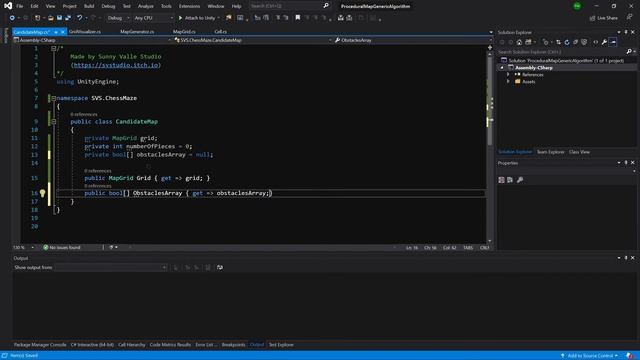Click the Alphabetical sort icon in Properties panel
The width and height of the screenshot is (640, 360).
[x=510, y=180]
